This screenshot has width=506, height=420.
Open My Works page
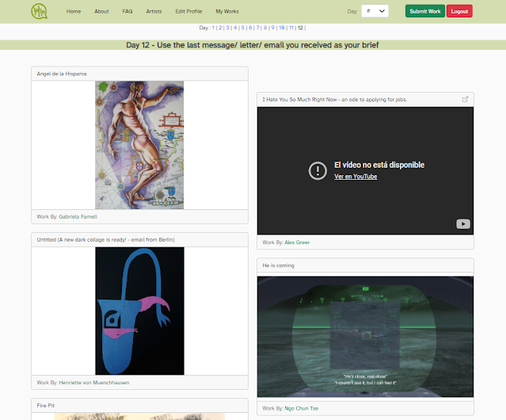click(x=227, y=11)
